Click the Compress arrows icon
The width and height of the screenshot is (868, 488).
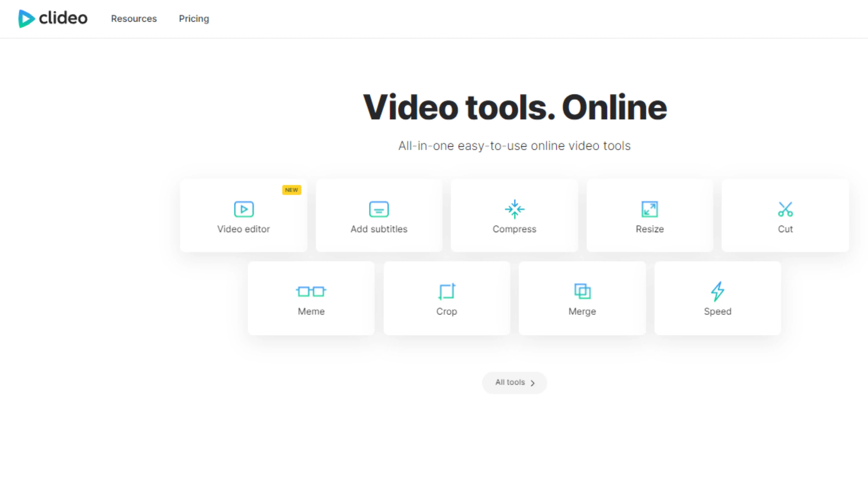pyautogui.click(x=515, y=209)
